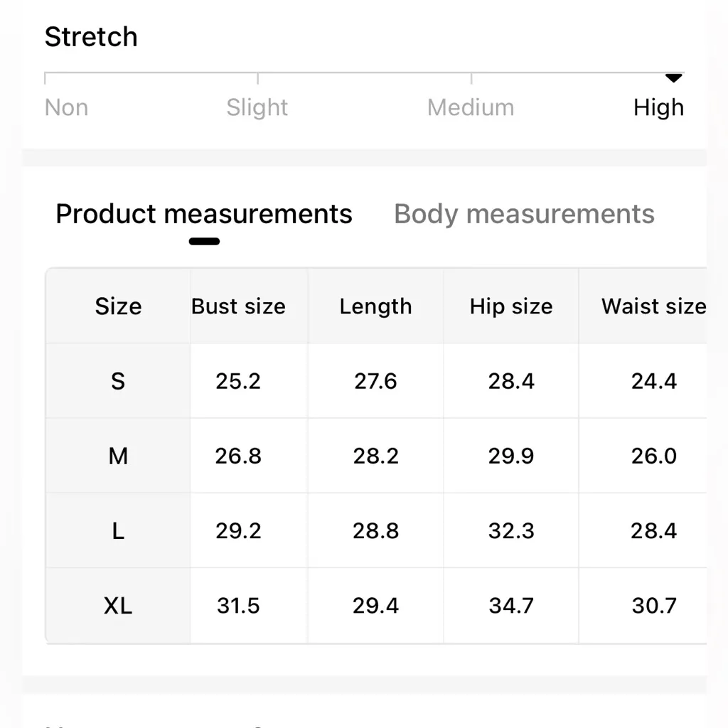Select the L size row label
This screenshot has height=728, width=728.
point(118,531)
